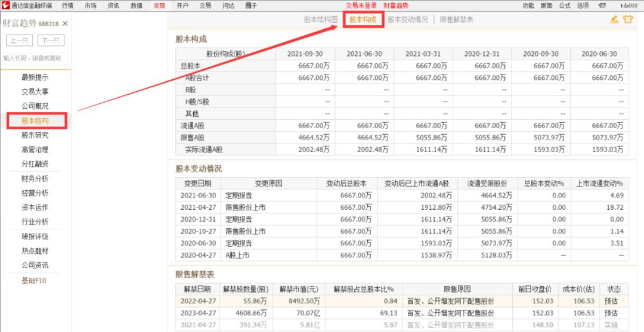Image resolution: width=644 pixels, height=332 pixels.
Task: Click the 2023-04-27 unlock date row
Action: click(402, 313)
